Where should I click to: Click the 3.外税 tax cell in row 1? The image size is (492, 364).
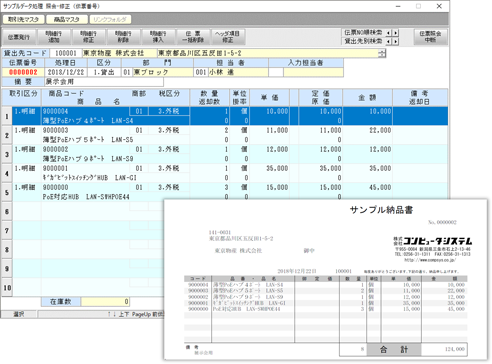click(x=169, y=111)
